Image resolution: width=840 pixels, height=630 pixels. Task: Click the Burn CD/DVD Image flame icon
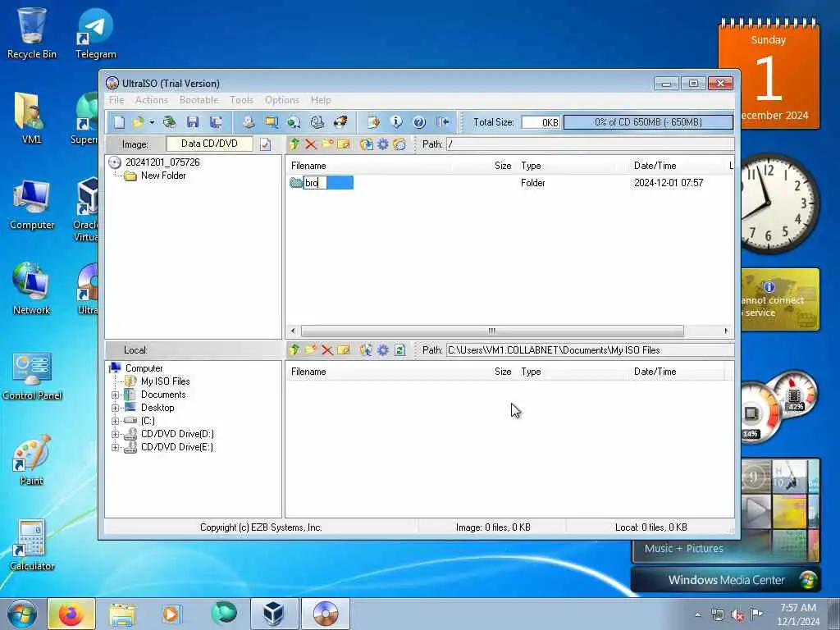(340, 122)
